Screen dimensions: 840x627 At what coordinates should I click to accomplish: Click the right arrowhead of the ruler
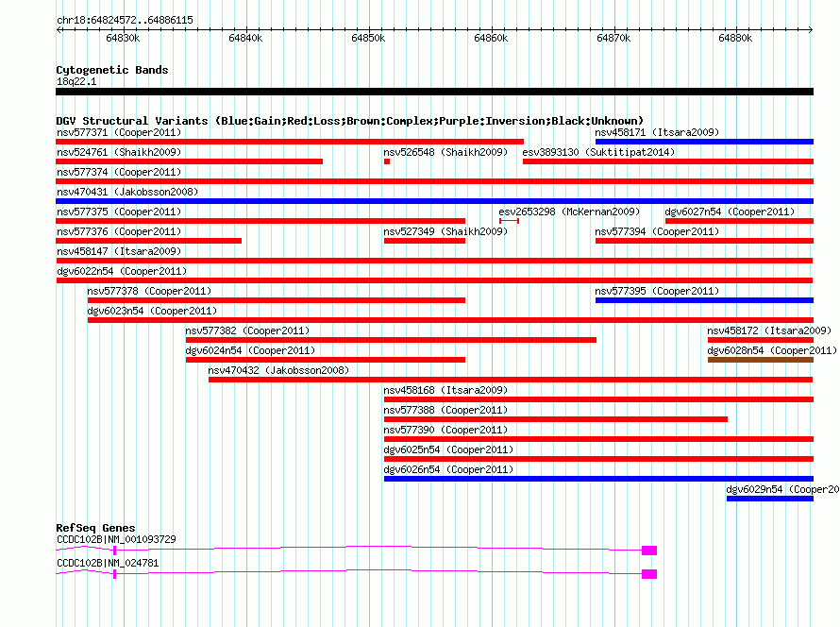click(811, 29)
